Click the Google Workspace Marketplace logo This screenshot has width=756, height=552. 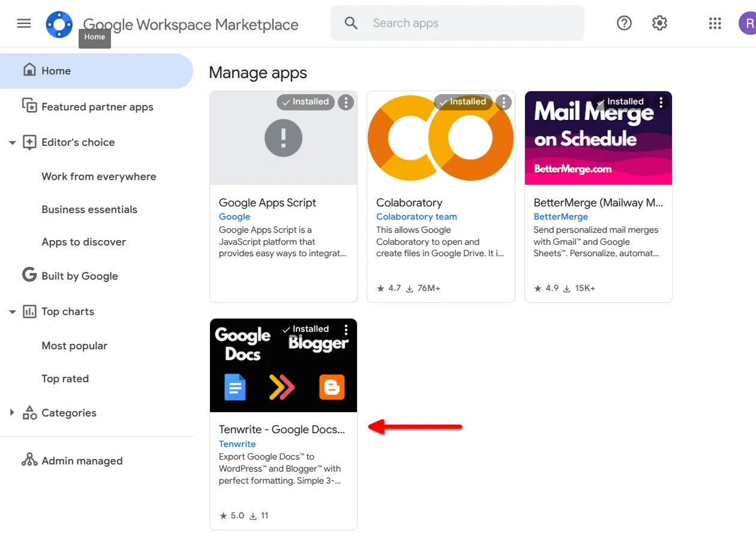click(x=59, y=23)
